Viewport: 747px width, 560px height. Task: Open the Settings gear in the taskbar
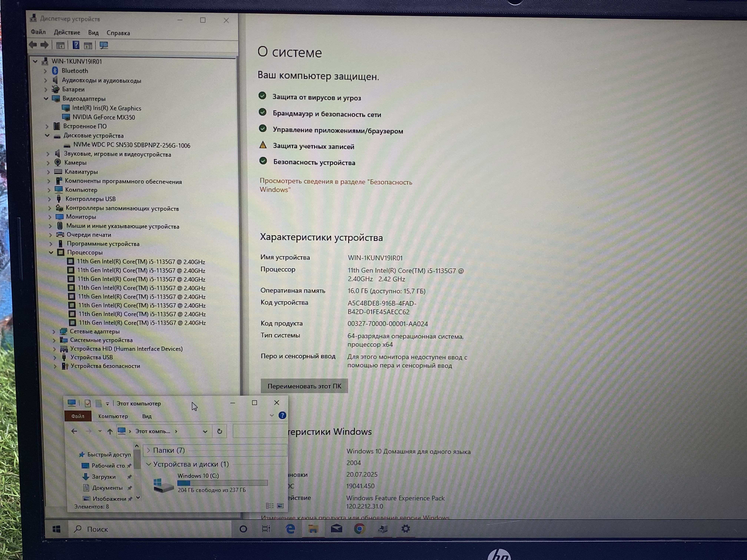tap(406, 529)
